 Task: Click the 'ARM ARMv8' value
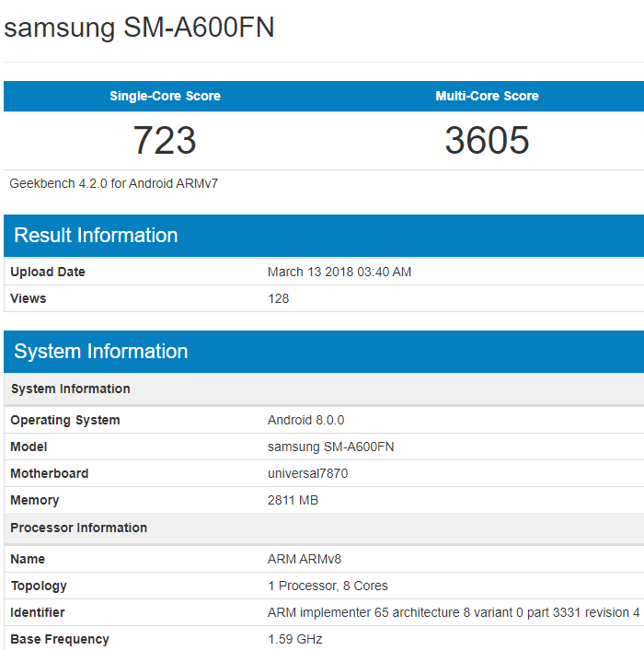click(x=305, y=559)
